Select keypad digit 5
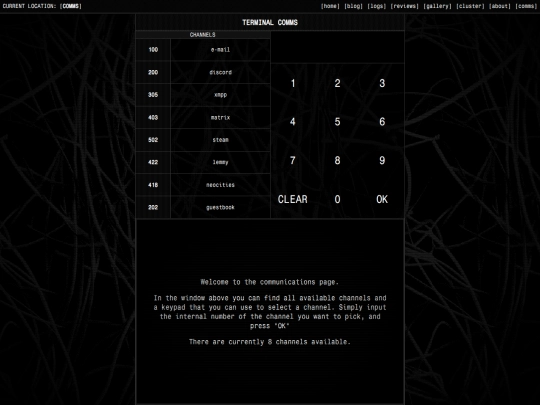The height and width of the screenshot is (405, 540). [x=338, y=122]
